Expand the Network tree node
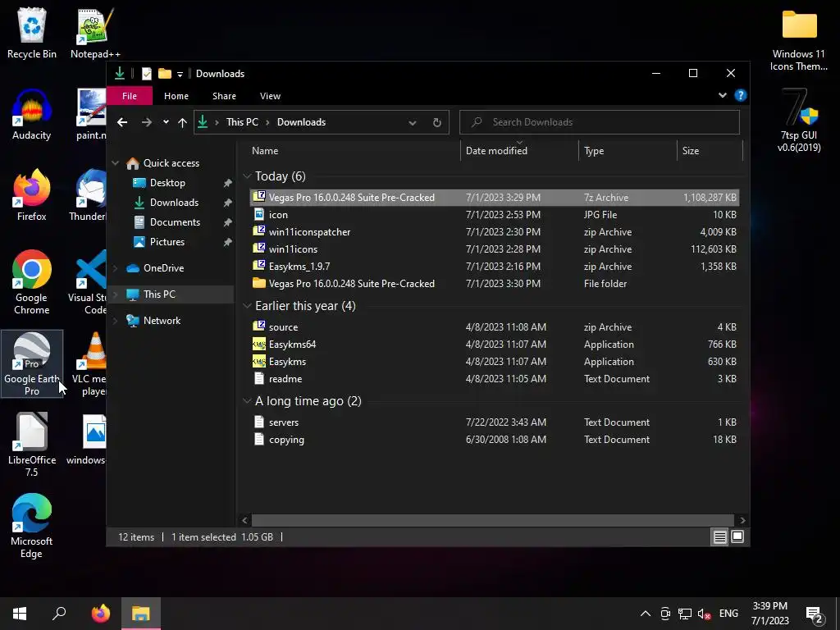Viewport: 840px width, 630px height. 115,321
